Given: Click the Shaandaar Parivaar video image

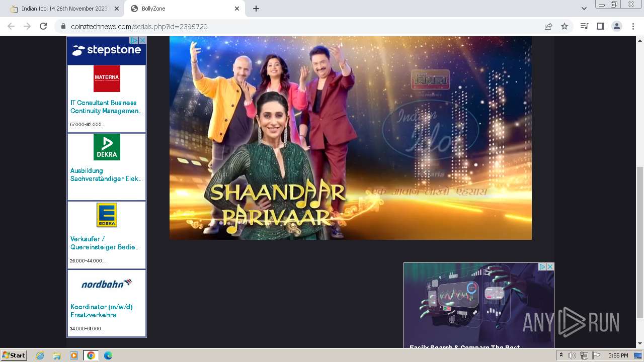Looking at the screenshot, I should point(350,138).
